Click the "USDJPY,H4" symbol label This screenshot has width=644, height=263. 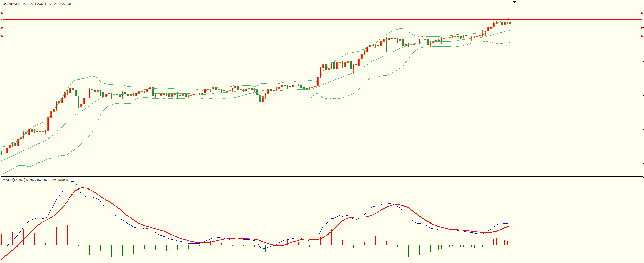click(x=12, y=4)
